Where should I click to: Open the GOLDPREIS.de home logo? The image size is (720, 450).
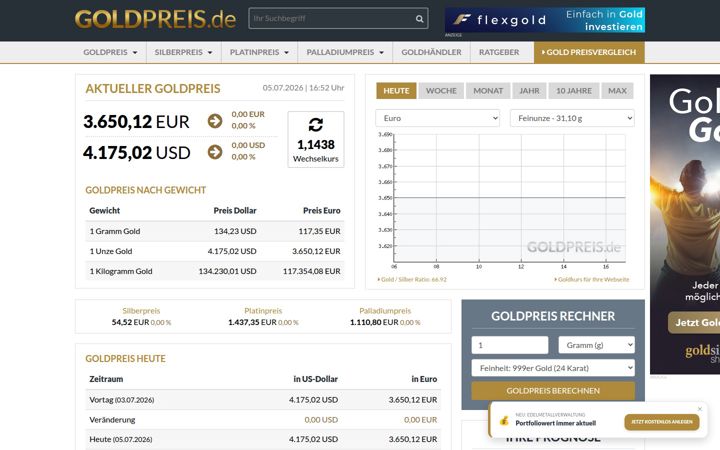click(155, 20)
